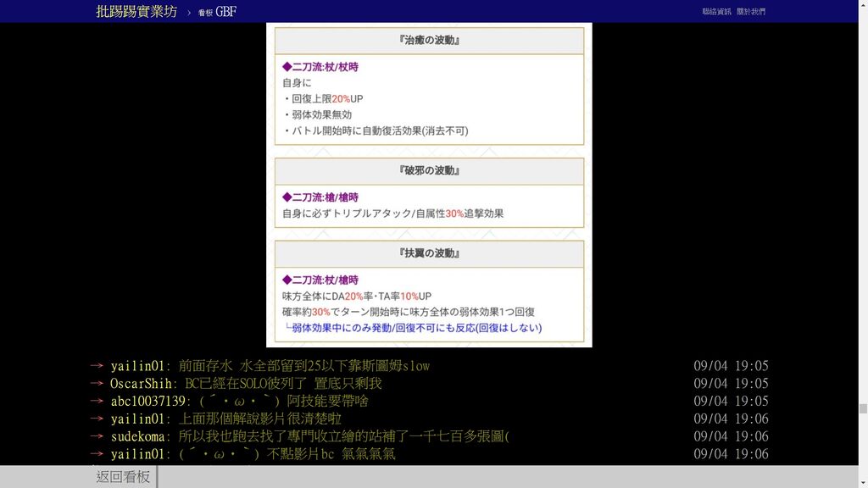Click the 『扶翼の波動』 header in image
This screenshot has height=488, width=868.
coord(429,253)
